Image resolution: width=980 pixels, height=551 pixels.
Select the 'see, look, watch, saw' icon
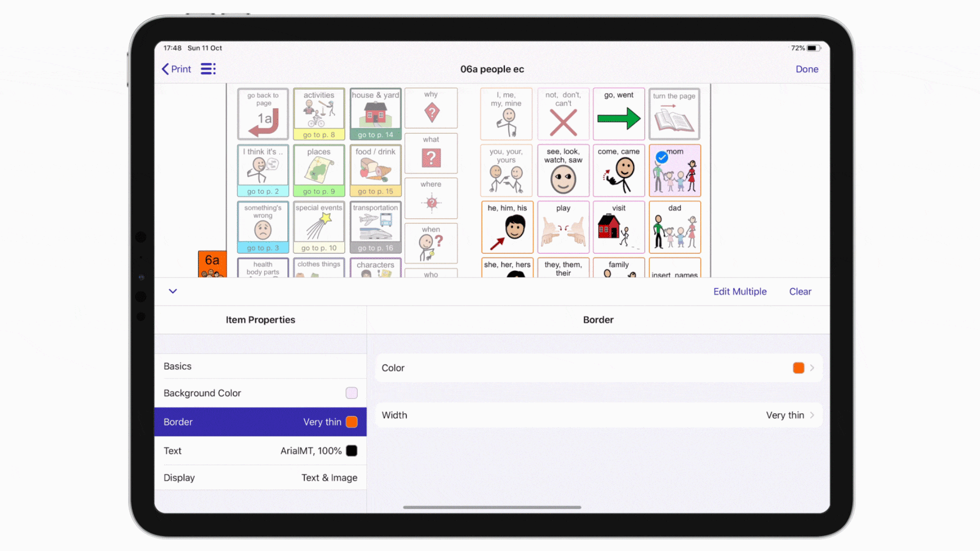click(563, 170)
